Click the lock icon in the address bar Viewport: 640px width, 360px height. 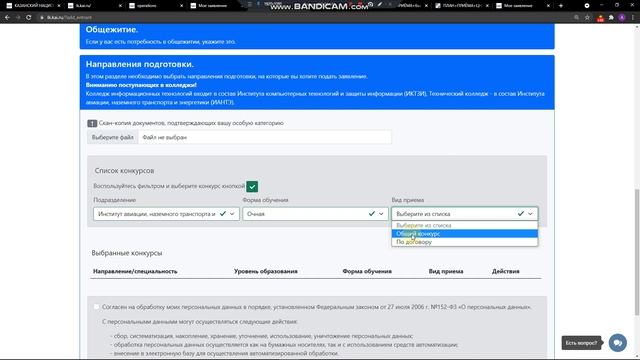[42, 18]
